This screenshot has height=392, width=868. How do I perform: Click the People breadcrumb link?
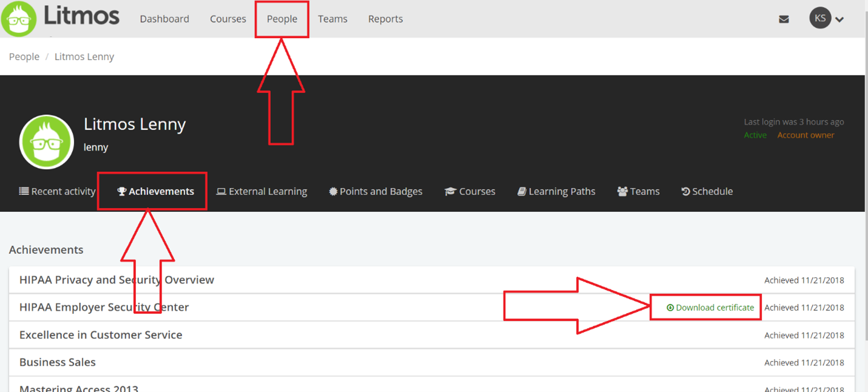point(24,56)
